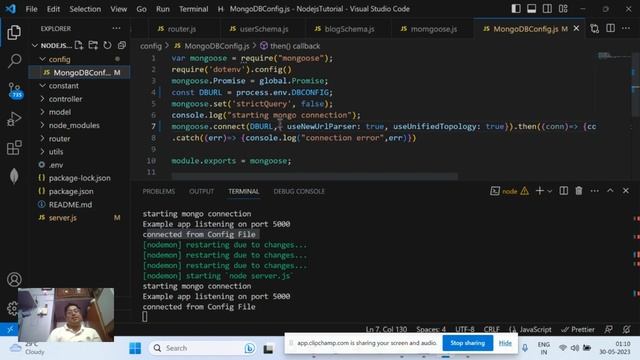Open the MongoDB leaf extension view
640x360 pixels.
click(x=14, y=176)
